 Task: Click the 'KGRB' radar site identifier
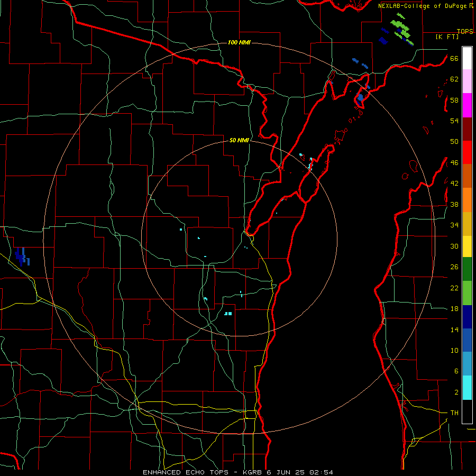pos(253,472)
